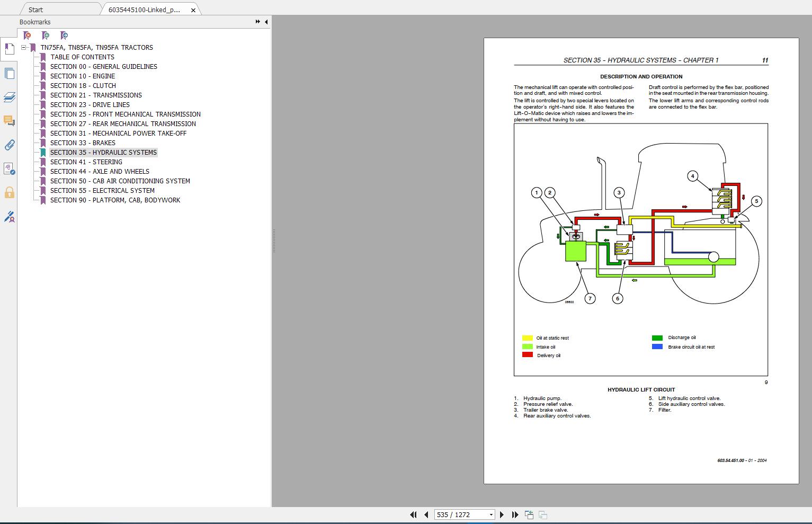
Task: Open the Digital Signatures panel
Action: (x=9, y=217)
